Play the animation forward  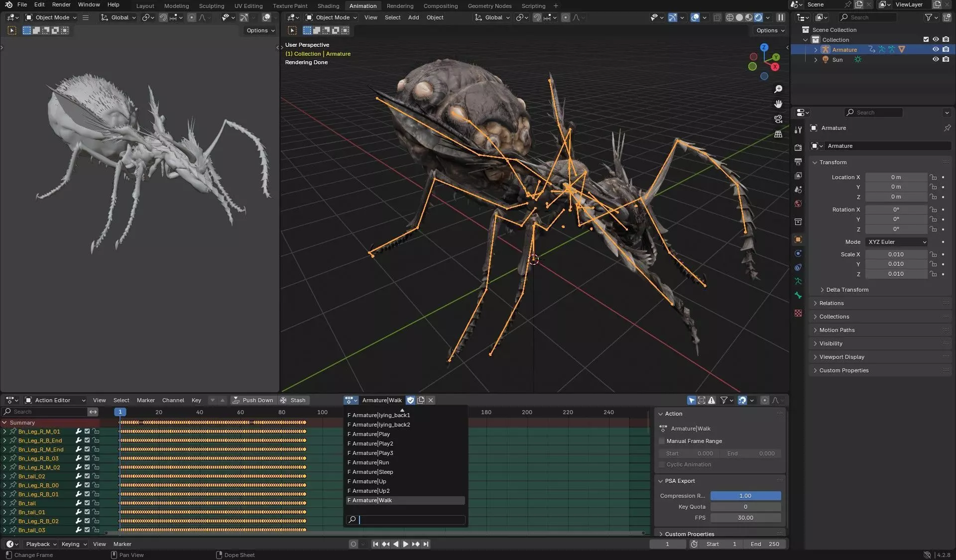(405, 544)
